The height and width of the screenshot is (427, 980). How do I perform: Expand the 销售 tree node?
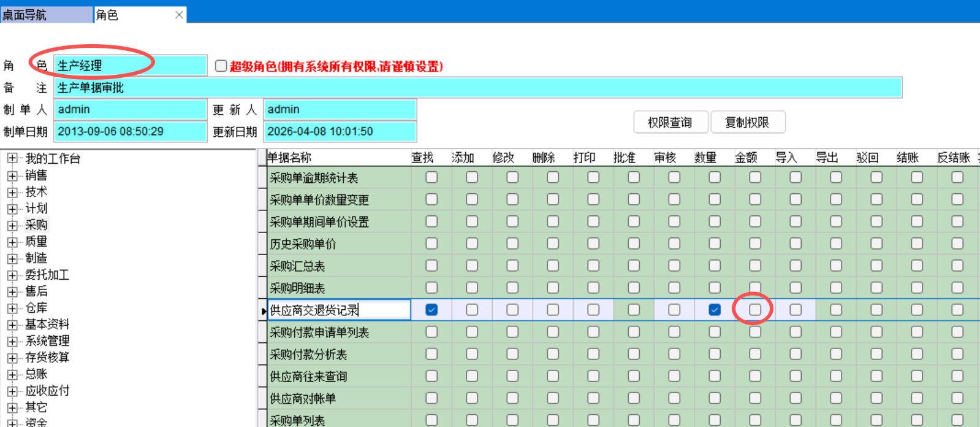12,175
